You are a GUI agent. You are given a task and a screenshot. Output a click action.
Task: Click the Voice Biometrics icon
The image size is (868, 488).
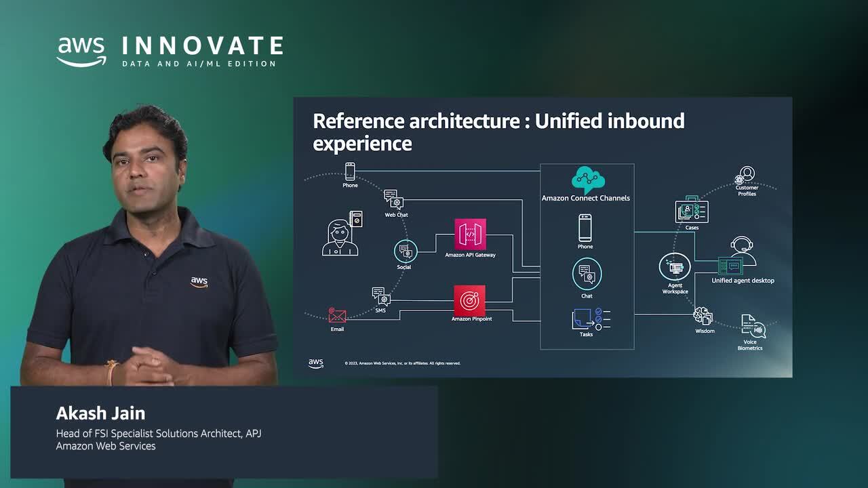(752, 326)
